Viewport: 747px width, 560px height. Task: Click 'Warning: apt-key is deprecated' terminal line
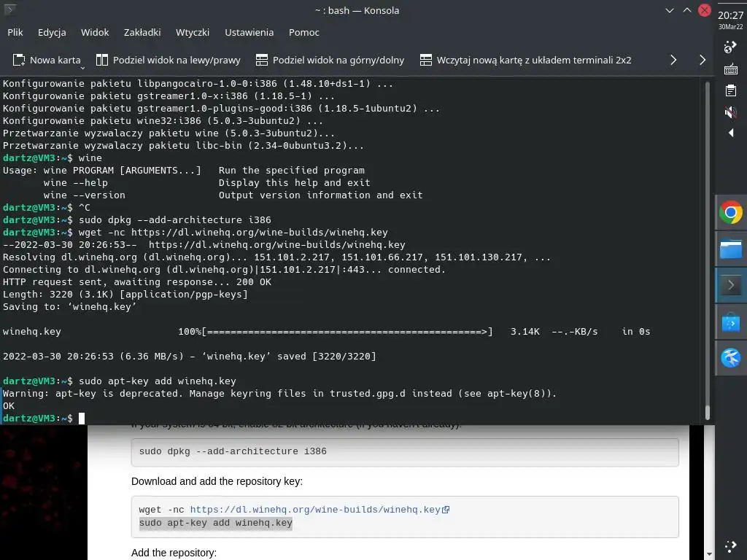click(x=279, y=393)
